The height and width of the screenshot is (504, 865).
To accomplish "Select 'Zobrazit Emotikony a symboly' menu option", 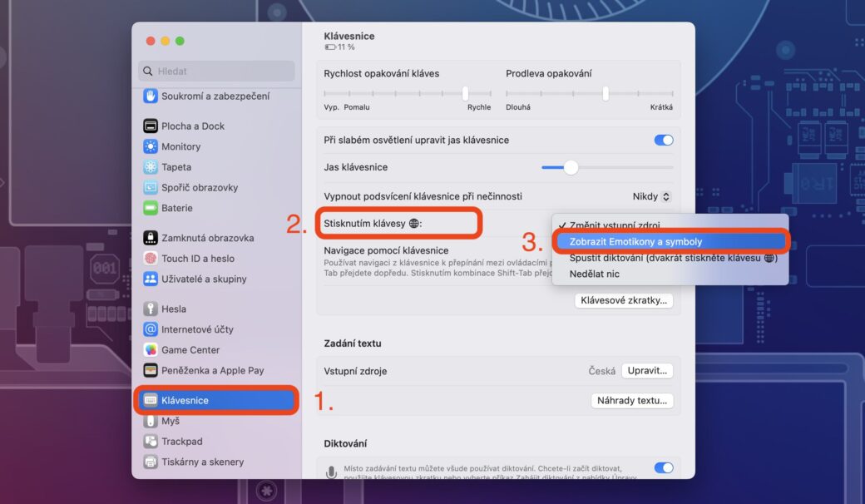I will 636,241.
